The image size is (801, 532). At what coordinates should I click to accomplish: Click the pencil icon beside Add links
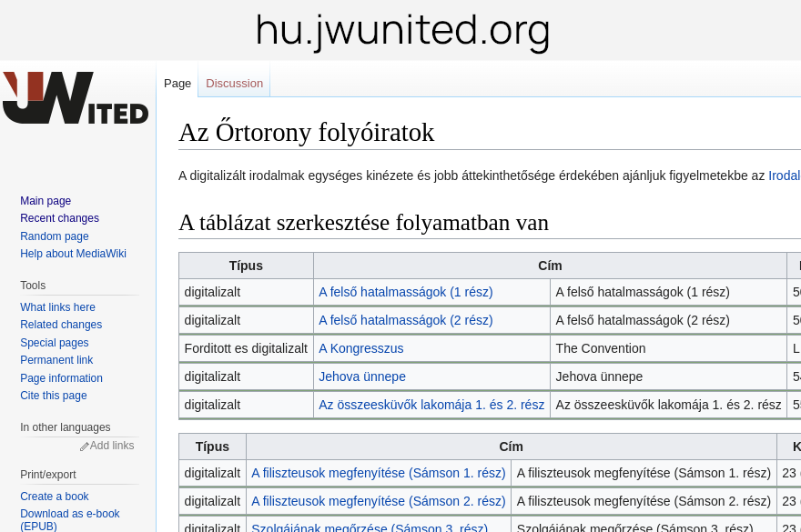[x=85, y=447]
